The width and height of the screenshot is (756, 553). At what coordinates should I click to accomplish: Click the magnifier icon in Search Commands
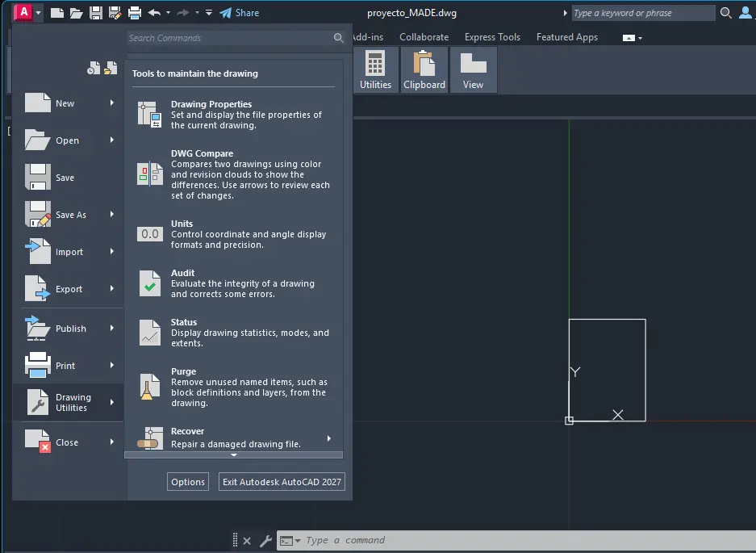click(x=338, y=38)
